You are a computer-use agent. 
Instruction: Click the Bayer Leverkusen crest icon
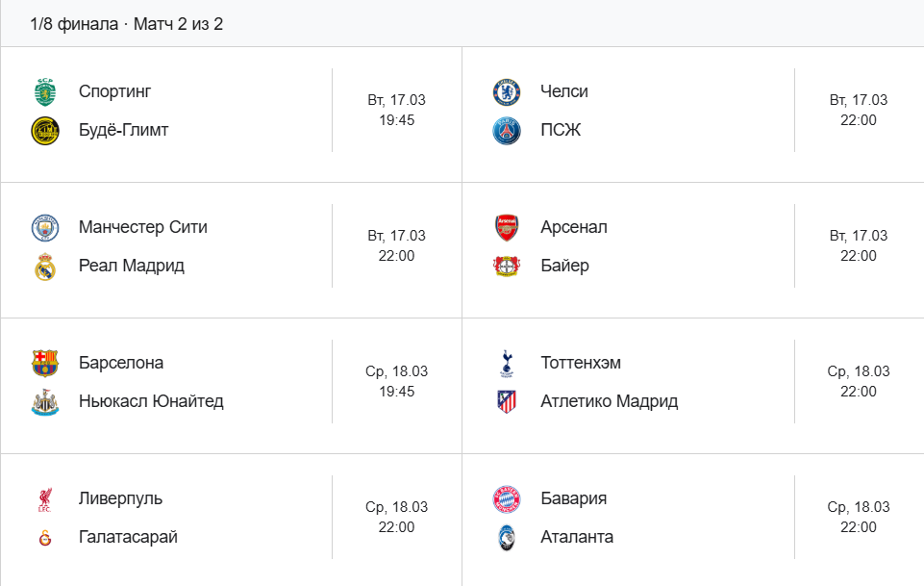pyautogui.click(x=507, y=267)
